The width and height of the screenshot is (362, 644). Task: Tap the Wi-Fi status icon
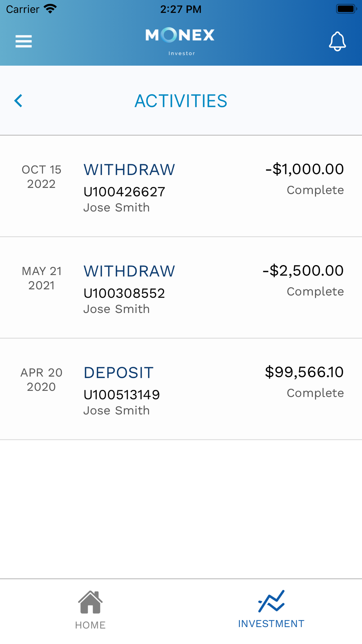point(50,9)
